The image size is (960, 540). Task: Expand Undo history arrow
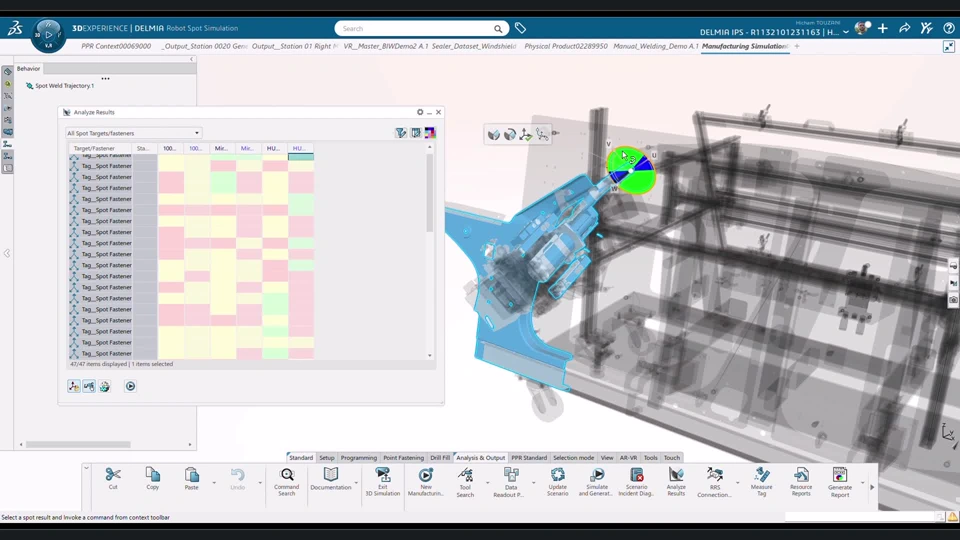click(x=260, y=483)
